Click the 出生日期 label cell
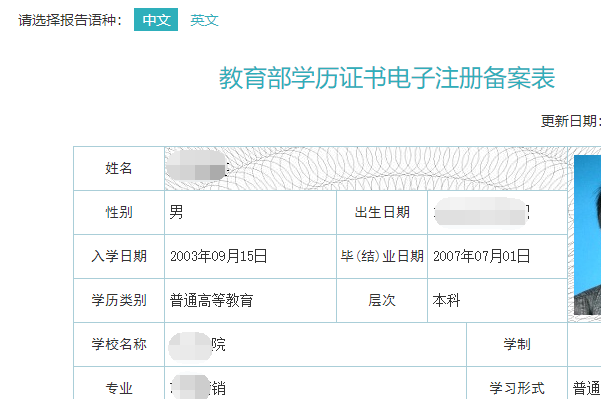The height and width of the screenshot is (399, 601). 382,212
